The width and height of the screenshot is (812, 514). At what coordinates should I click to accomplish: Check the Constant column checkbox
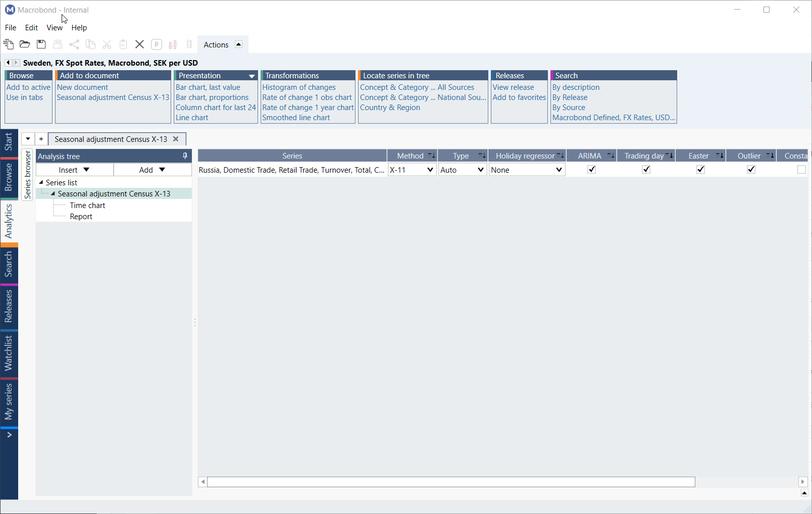coord(801,170)
